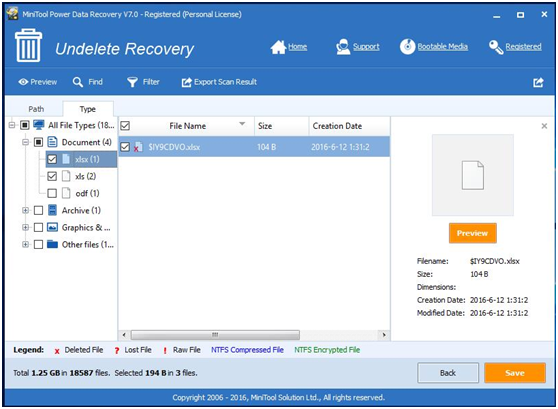Click the Preview eye icon in toolbar
The image size is (558, 409).
(x=23, y=82)
